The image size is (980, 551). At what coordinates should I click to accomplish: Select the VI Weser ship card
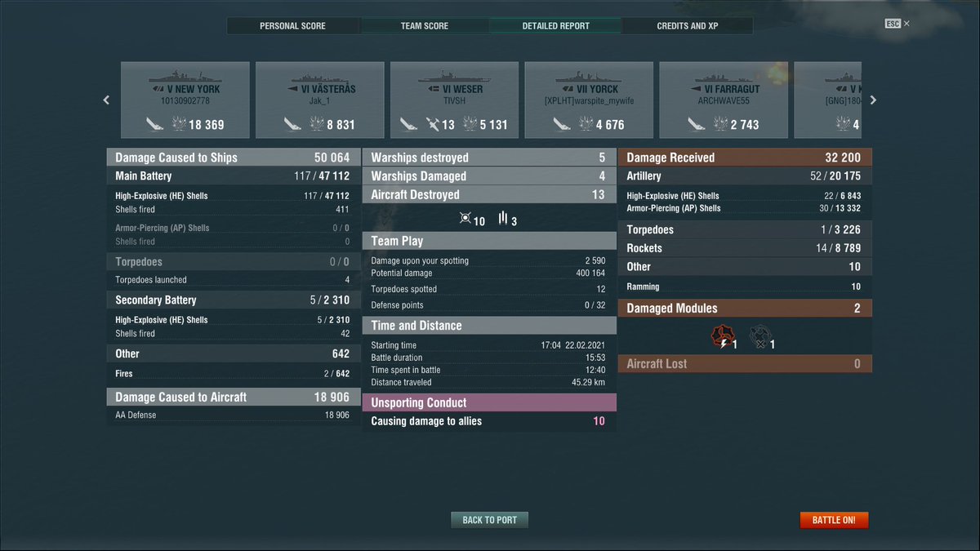coord(455,100)
